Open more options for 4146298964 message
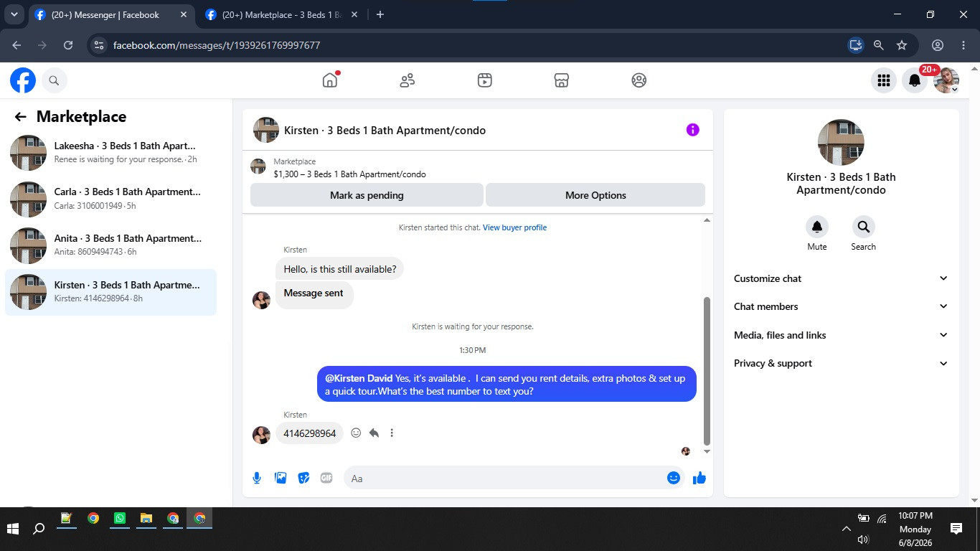Viewport: 980px width, 551px height. pyautogui.click(x=392, y=433)
